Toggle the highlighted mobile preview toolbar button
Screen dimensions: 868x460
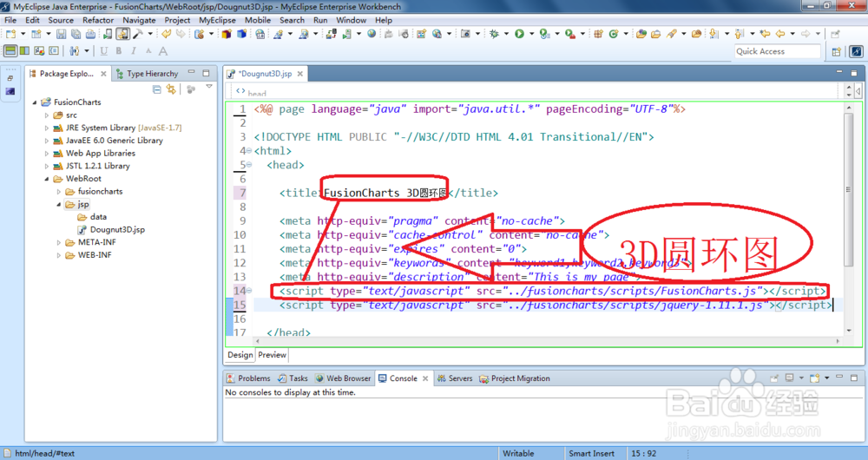point(123,35)
